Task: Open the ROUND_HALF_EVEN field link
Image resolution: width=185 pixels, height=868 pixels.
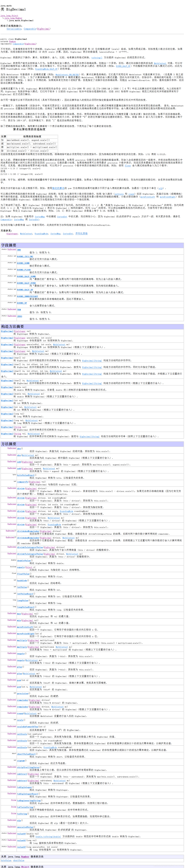Action: [26, 283]
